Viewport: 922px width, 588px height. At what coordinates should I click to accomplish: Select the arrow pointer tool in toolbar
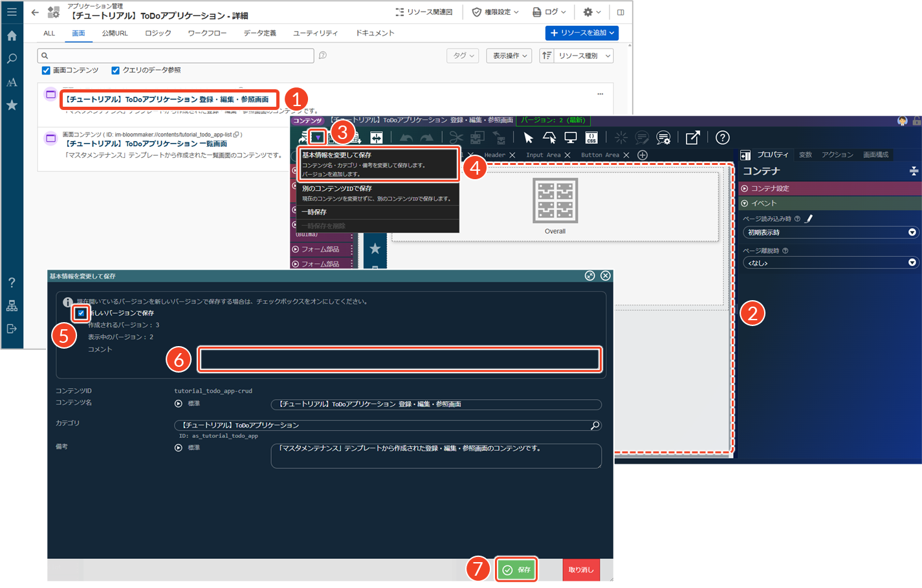[x=528, y=137]
